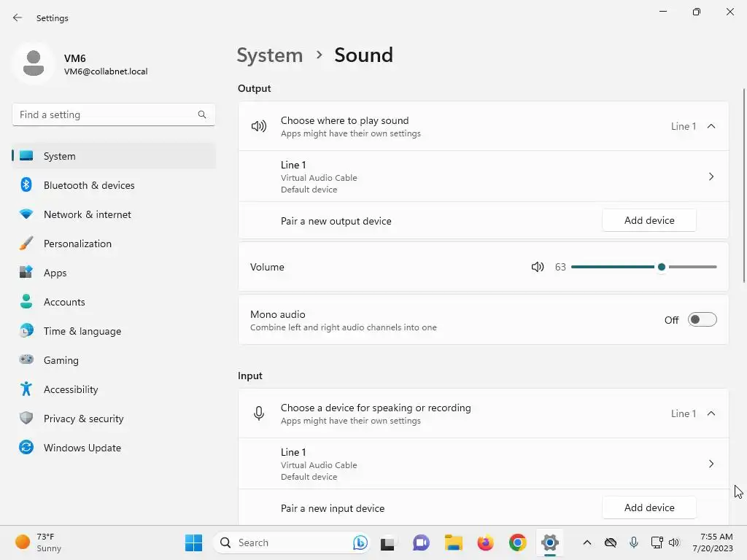This screenshot has width=747, height=560.
Task: Click Add device for output pairing
Action: click(649, 220)
